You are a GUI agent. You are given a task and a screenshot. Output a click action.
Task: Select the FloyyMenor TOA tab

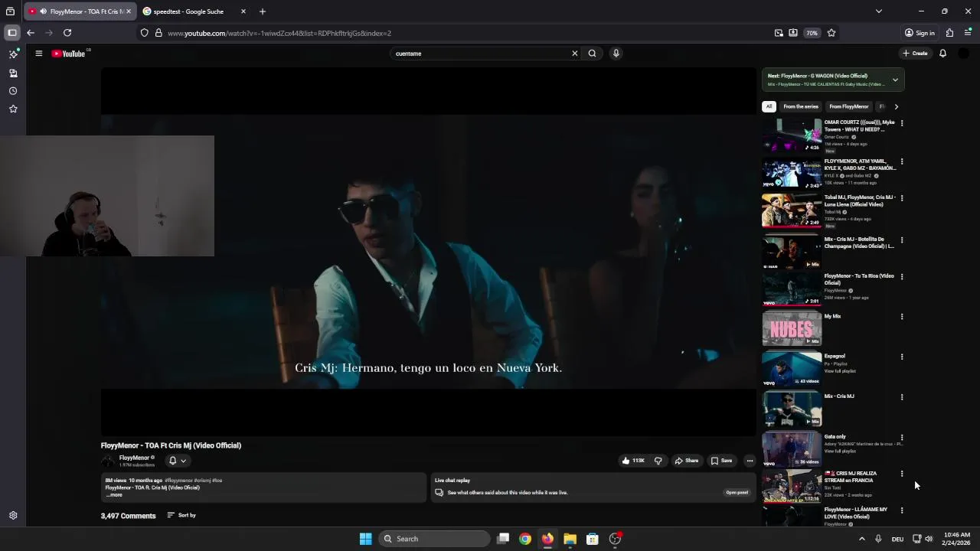[81, 11]
